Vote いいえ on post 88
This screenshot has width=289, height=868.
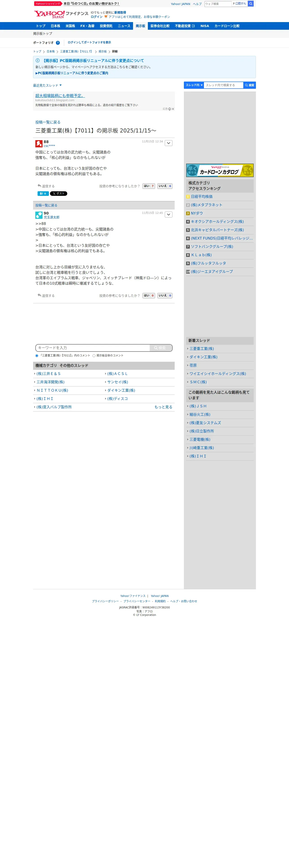[165, 186]
